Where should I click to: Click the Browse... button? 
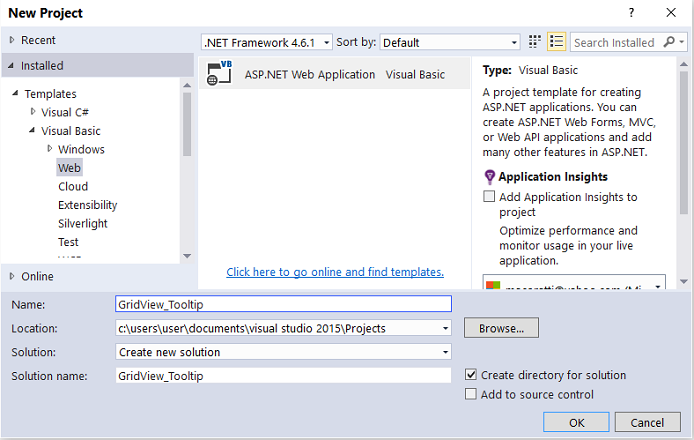501,328
